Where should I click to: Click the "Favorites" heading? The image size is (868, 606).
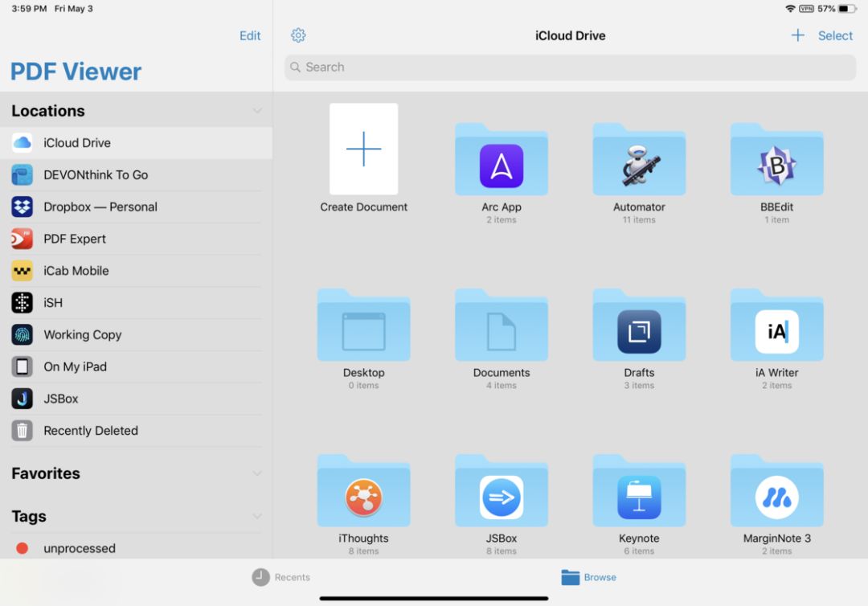point(46,473)
